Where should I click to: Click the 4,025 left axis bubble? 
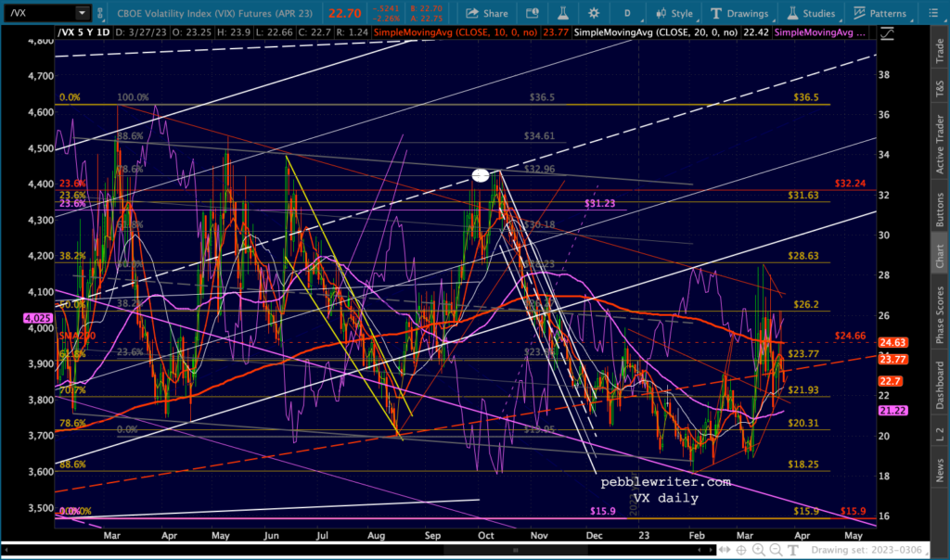pos(37,318)
